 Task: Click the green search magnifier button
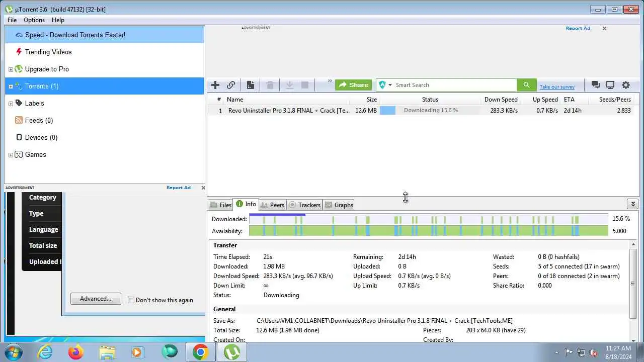pos(526,85)
